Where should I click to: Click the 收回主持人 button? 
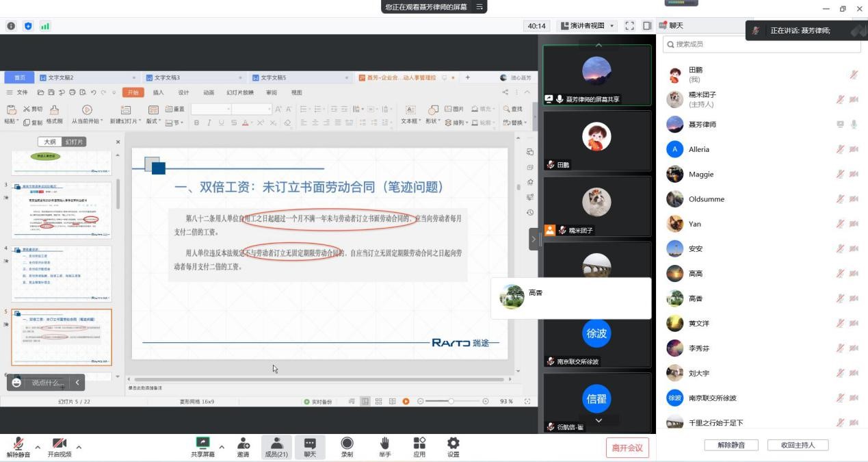click(x=798, y=445)
